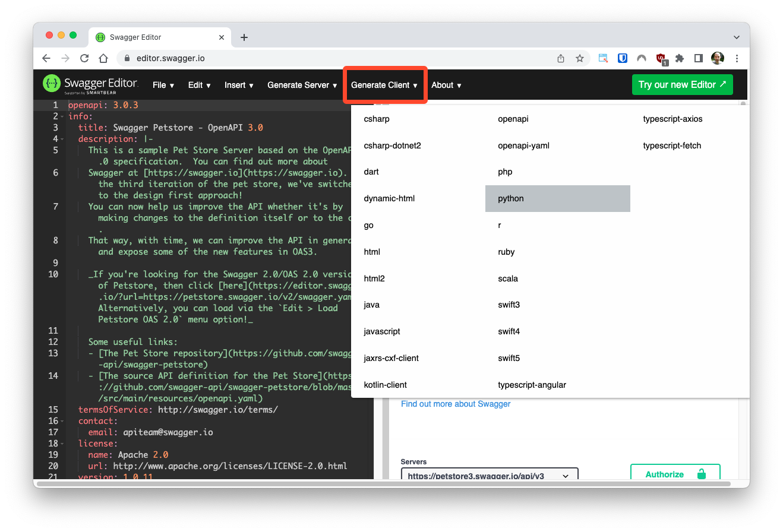This screenshot has width=783, height=532.
Task: Open the File menu
Action: (x=163, y=85)
